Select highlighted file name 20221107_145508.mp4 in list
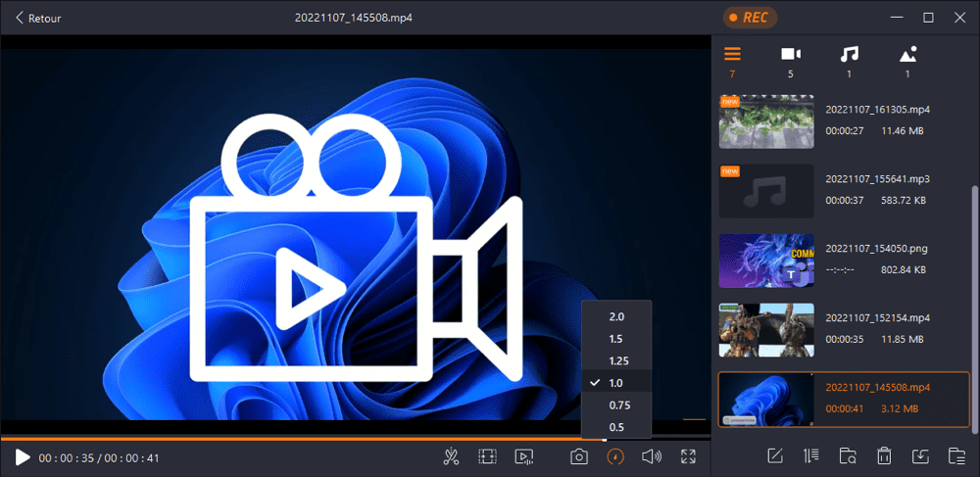The image size is (980, 477). 877,387
